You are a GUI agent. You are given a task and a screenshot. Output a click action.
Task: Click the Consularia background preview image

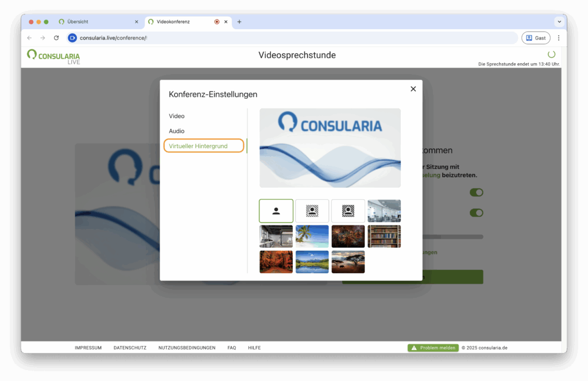330,148
